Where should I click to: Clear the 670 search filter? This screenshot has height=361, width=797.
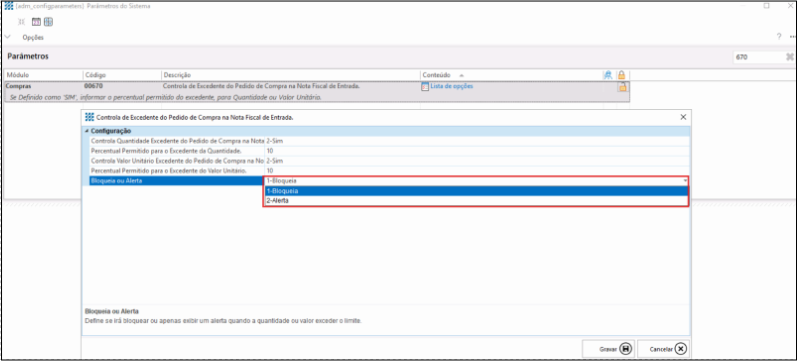pos(790,57)
